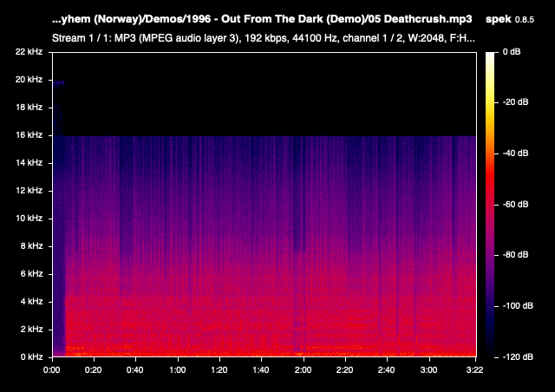This screenshot has width=555, height=392.
Task: Click the 1:40 time axis label
Action: pyautogui.click(x=261, y=370)
